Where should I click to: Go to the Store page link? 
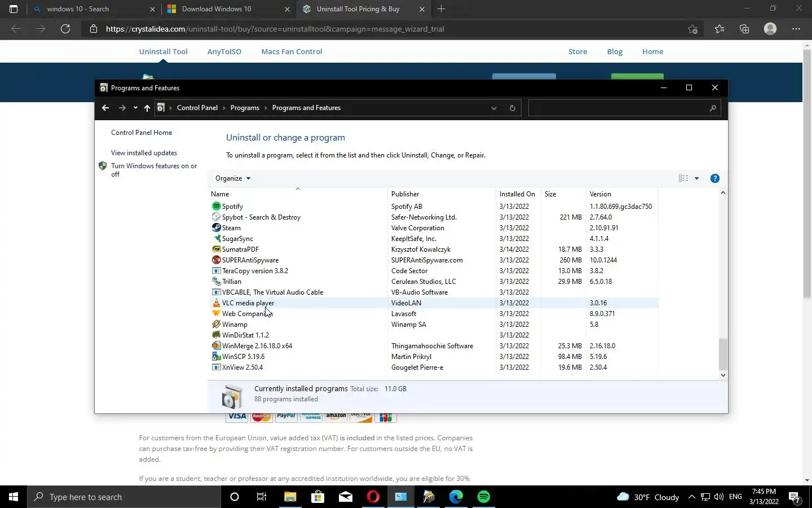[577, 51]
